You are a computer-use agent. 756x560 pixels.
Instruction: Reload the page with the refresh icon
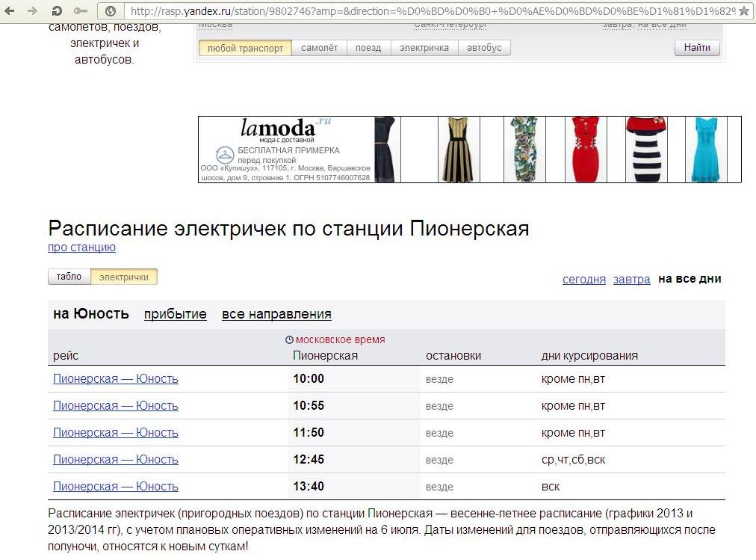coord(57,11)
